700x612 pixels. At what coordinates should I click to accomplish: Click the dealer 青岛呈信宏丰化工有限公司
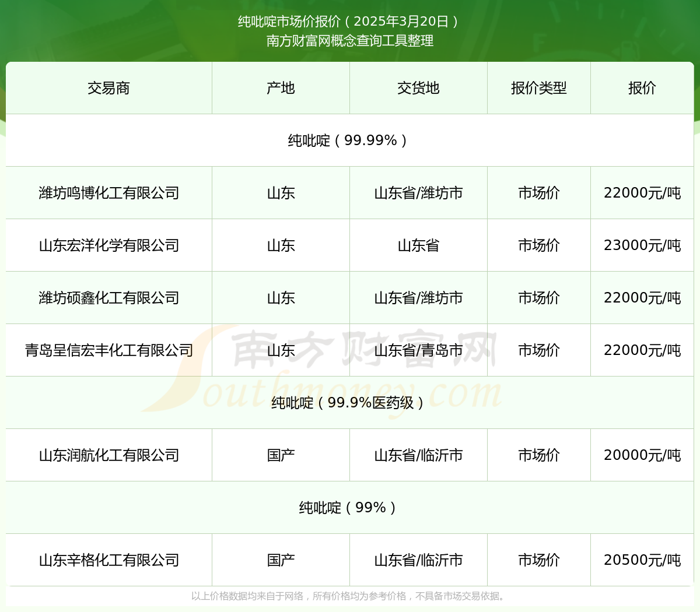point(109,350)
